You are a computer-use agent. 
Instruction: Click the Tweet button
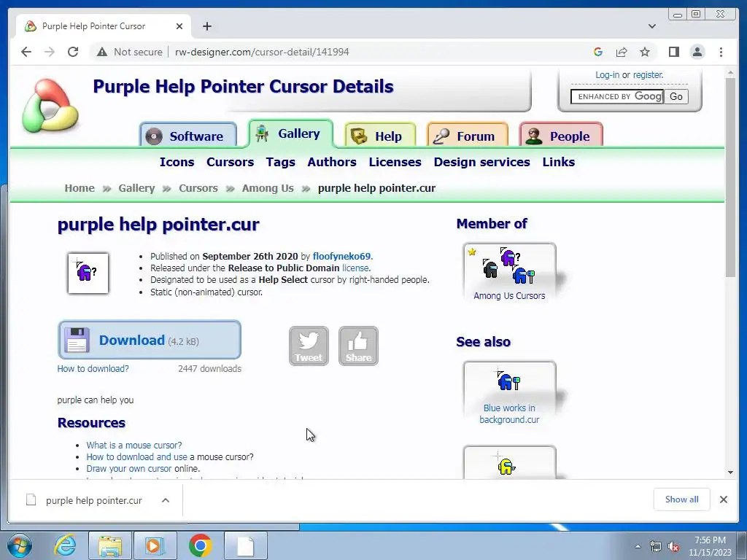click(309, 346)
